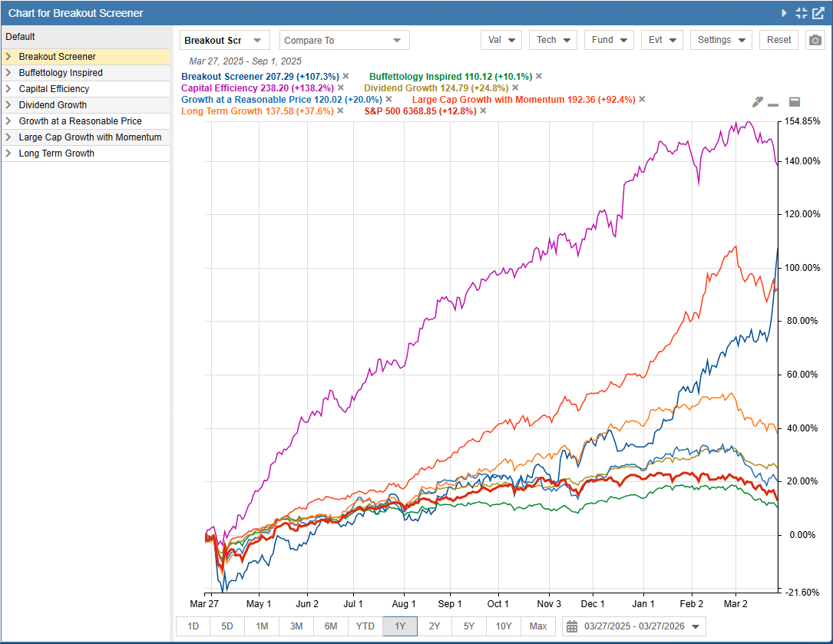Open chart in a pop-out window

tap(818, 13)
